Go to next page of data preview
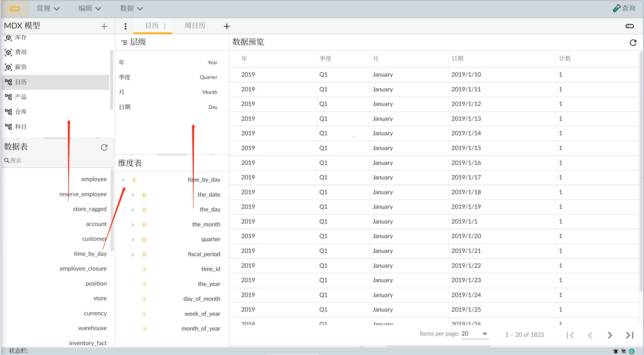Image resolution: width=644 pixels, height=355 pixels. (x=610, y=335)
